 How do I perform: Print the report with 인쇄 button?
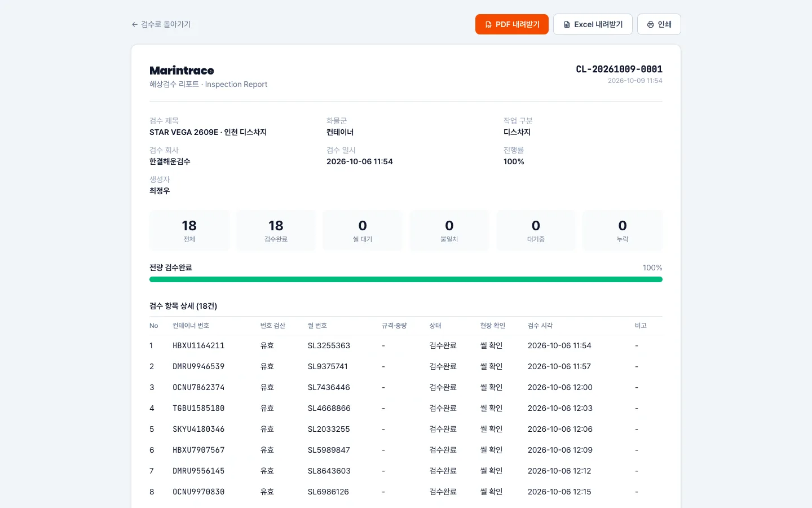point(659,24)
